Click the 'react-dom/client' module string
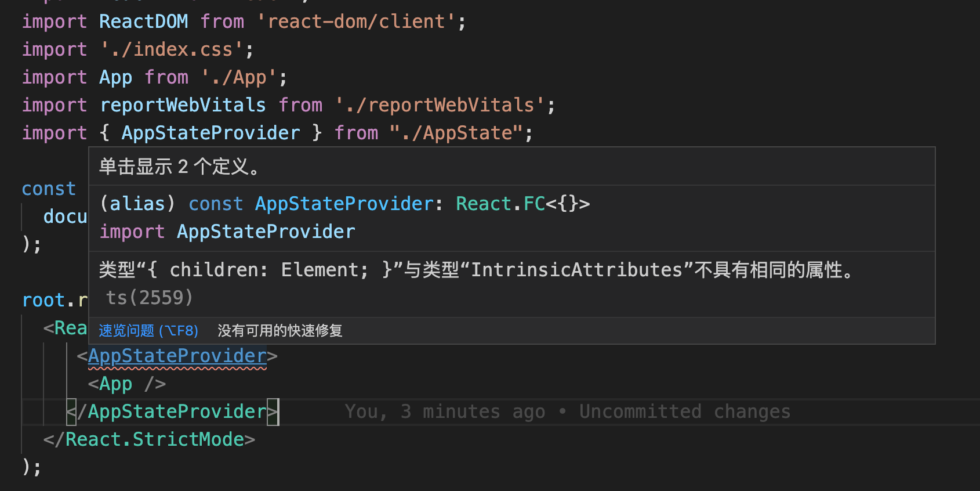The image size is (980, 491). (356, 21)
